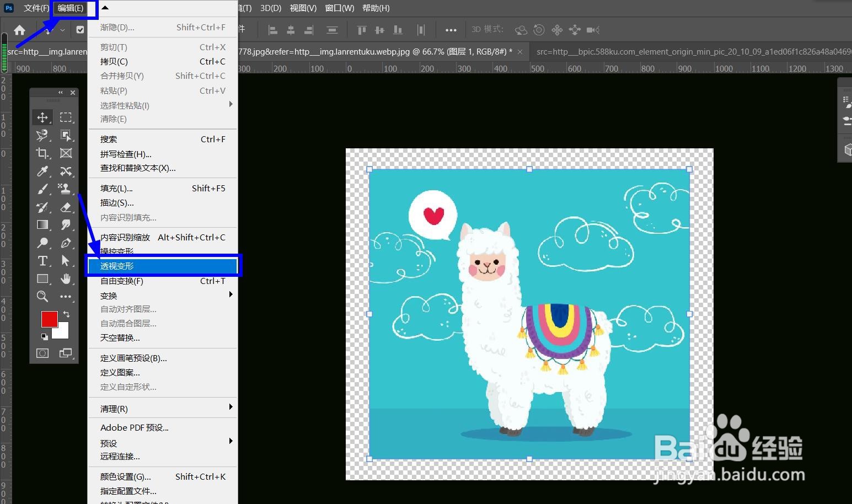The image size is (852, 504).
Task: Select the Smudge tool
Action: tap(66, 225)
